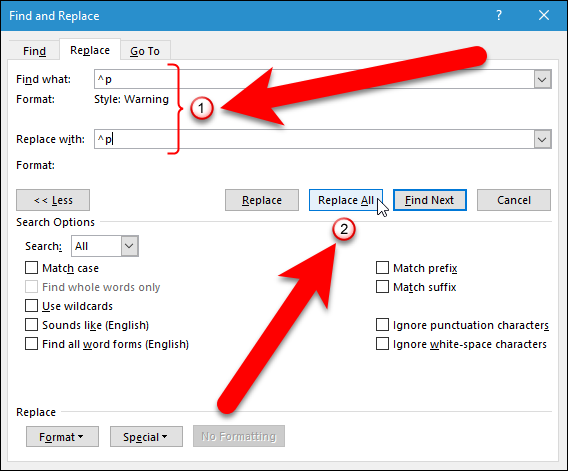Viewport: 568px width, 471px height.
Task: Toggle the Match suffix checkbox
Action: (382, 287)
